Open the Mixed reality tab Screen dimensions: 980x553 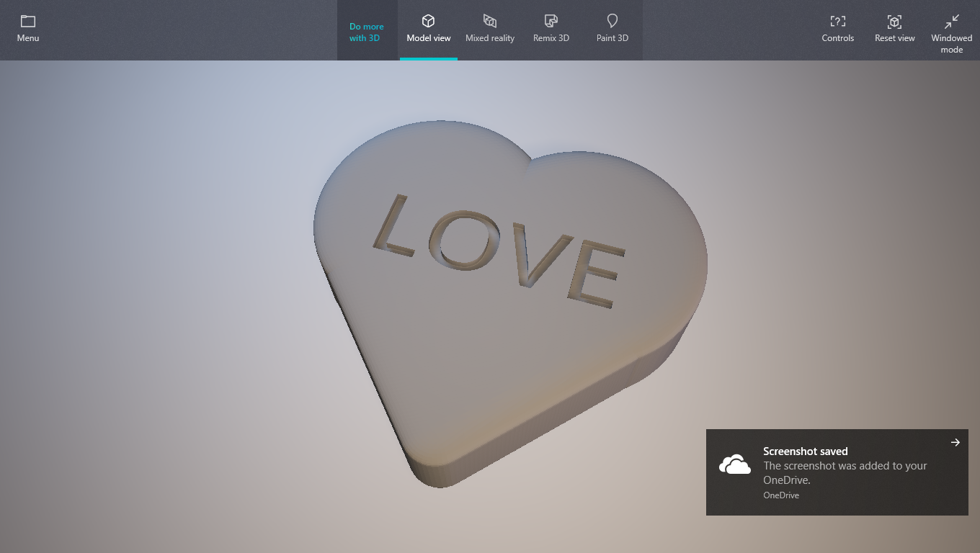pyautogui.click(x=490, y=30)
